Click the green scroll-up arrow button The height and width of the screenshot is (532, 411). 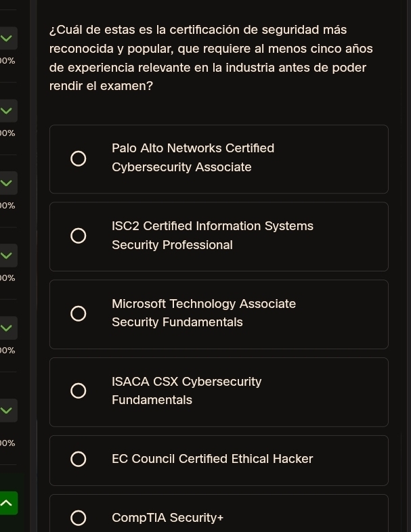coord(7,503)
